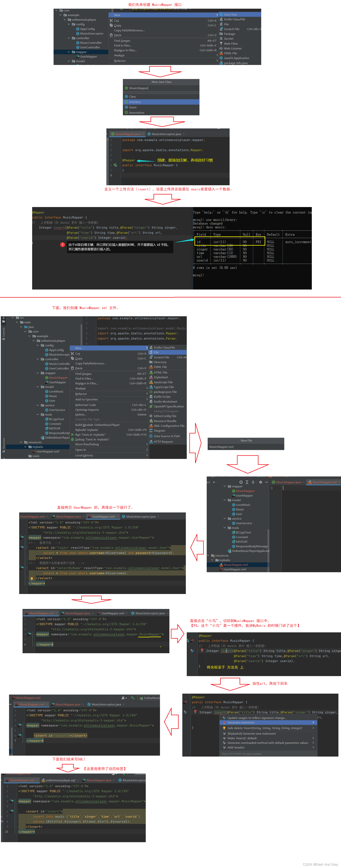Click the MusicMapper name field in New Java Class
The image size is (341, 868).
coord(161,88)
